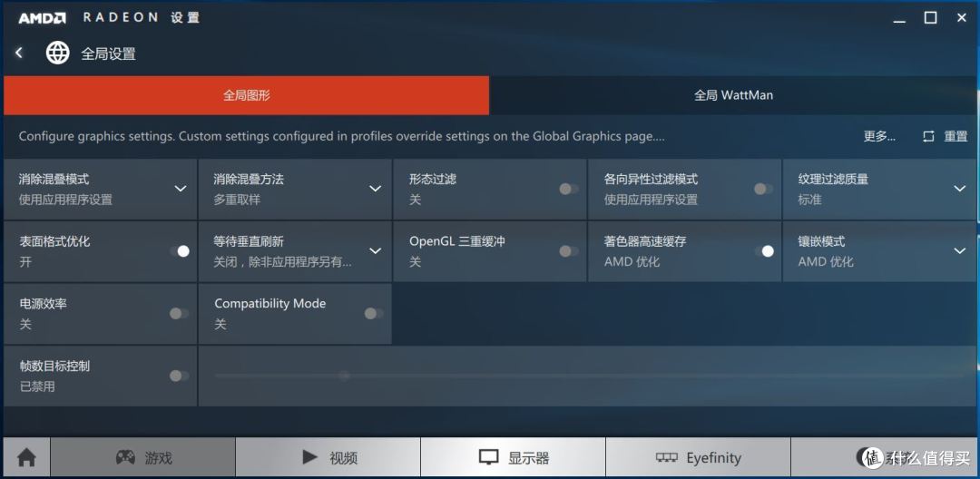Click the Eyefinity multi-display icon
The width and height of the screenshot is (980, 479).
pyautogui.click(x=666, y=458)
